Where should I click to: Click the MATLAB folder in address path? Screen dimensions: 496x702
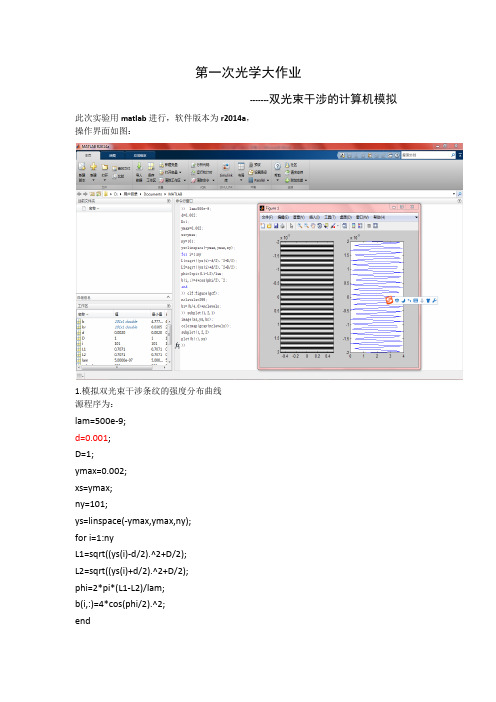175,194
